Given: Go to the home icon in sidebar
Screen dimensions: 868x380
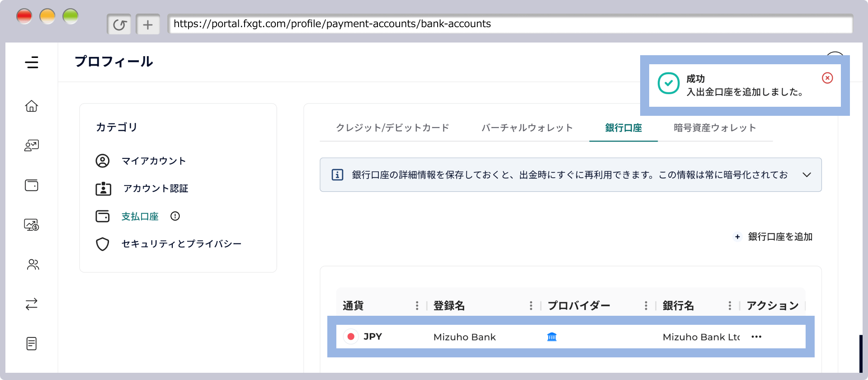Looking at the screenshot, I should point(32,106).
